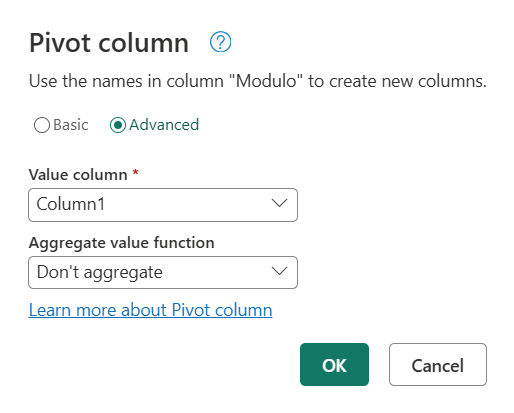This screenshot has width=514, height=413.
Task: Select the Advanced radio button circle
Action: pyautogui.click(x=118, y=125)
